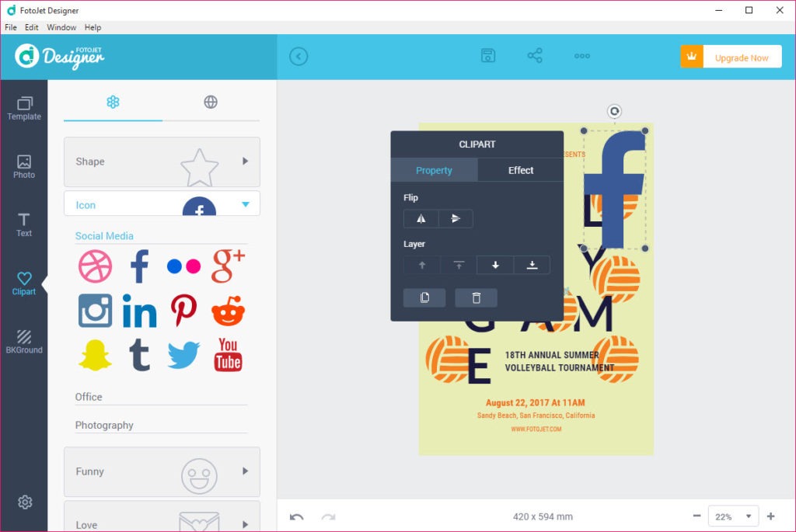Select the volleyball tournament title text
Image resolution: width=796 pixels, height=532 pixels.
(x=559, y=362)
